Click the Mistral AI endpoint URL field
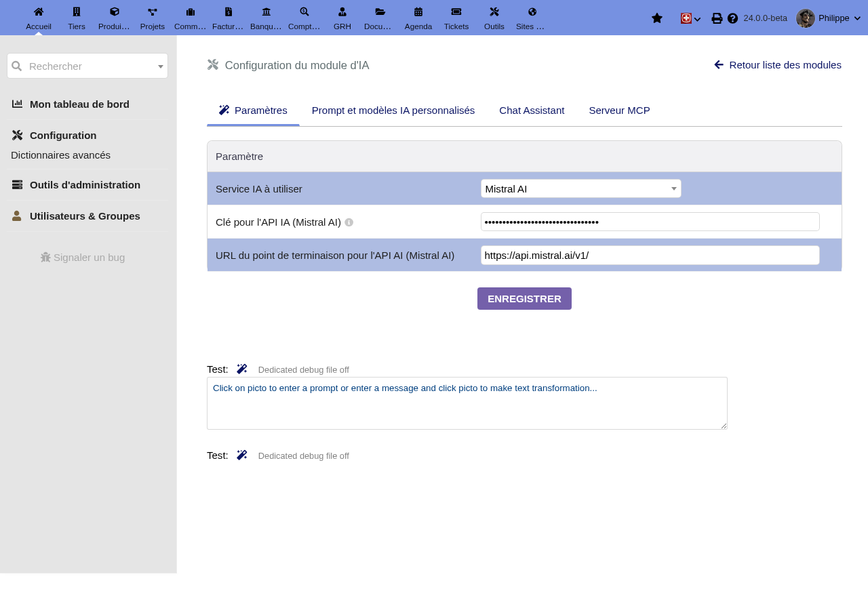Viewport: 868px width, 610px height. (650, 256)
